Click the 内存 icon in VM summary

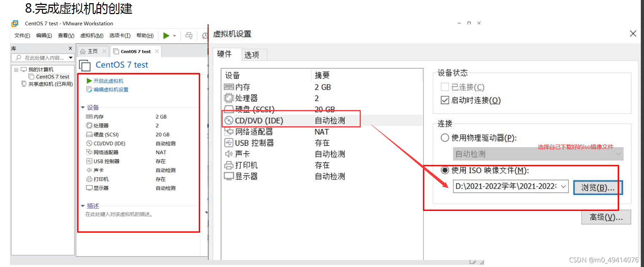pyautogui.click(x=89, y=117)
